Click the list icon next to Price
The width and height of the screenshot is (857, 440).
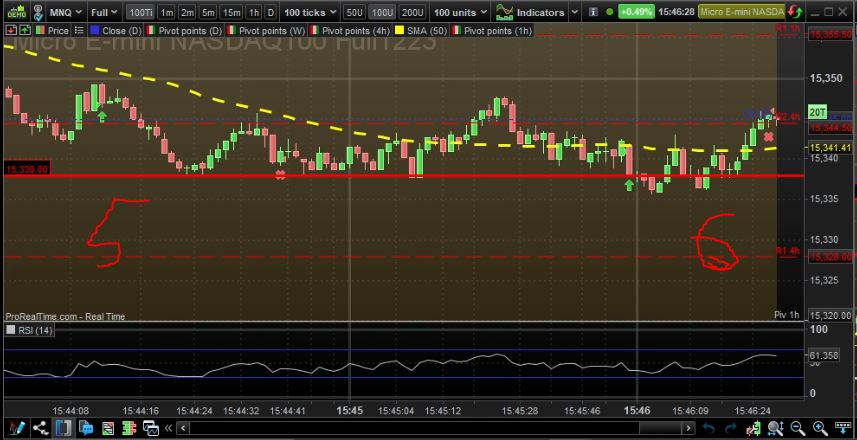[x=79, y=31]
